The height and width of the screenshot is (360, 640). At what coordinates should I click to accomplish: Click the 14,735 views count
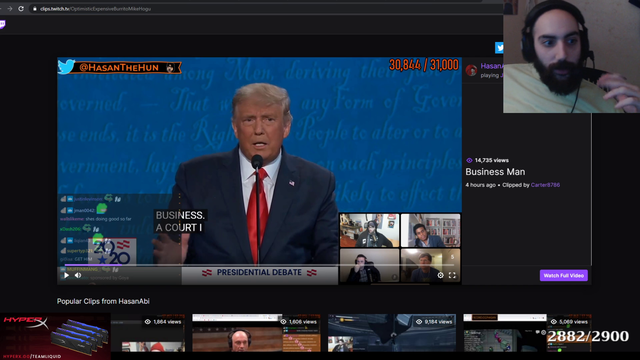(487, 160)
